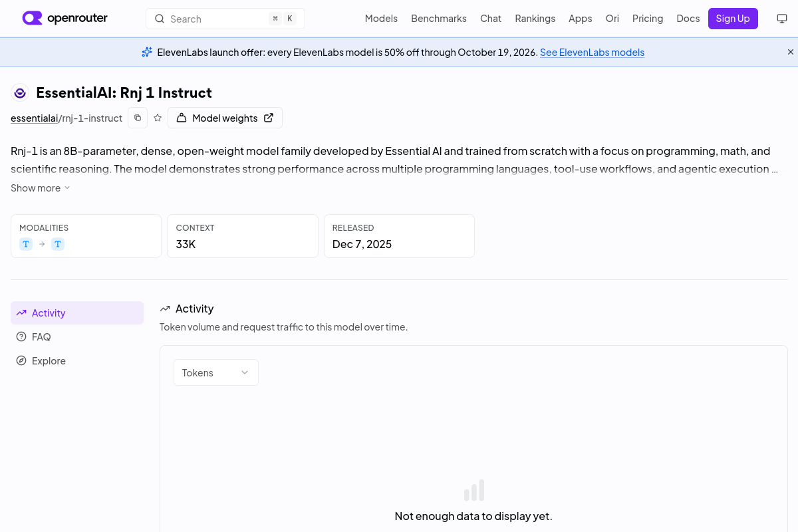The height and width of the screenshot is (532, 798).
Task: Click the Activity heading trend icon
Action: 165,309
